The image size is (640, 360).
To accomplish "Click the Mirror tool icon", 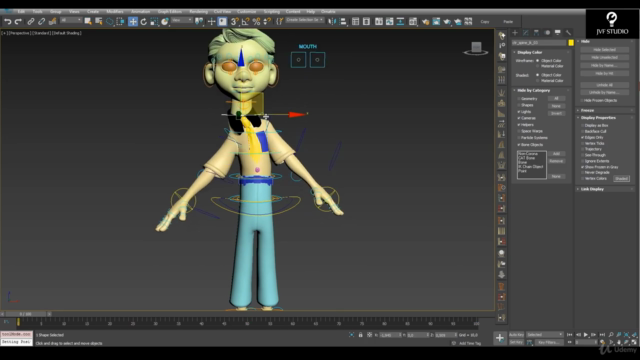I will point(332,22).
